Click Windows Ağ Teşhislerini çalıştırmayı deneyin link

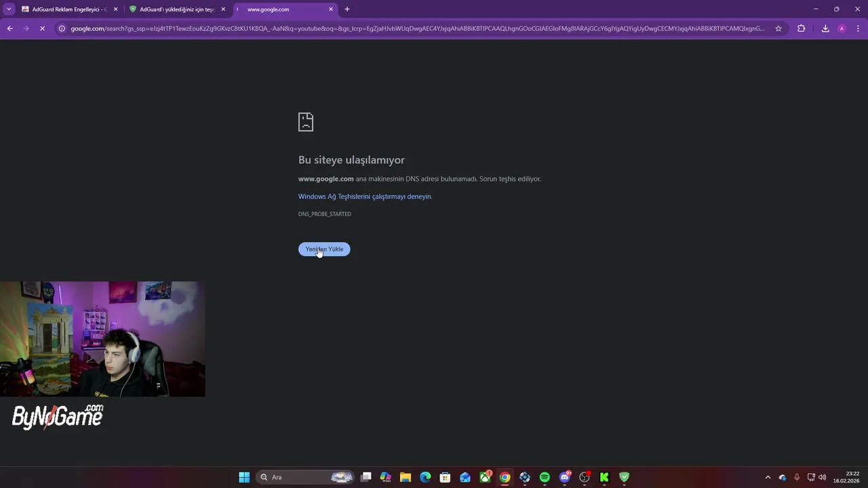pos(365,197)
